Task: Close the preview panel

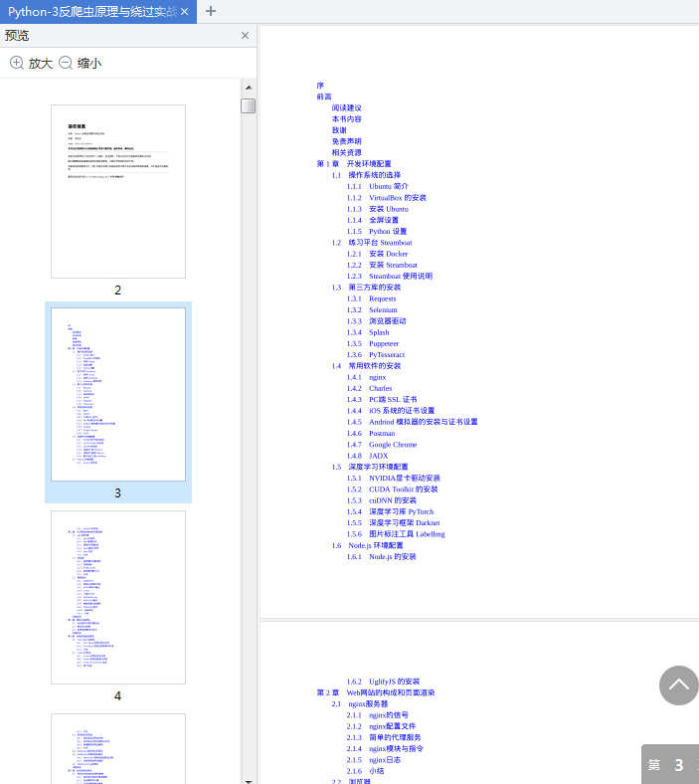Action: (245, 36)
